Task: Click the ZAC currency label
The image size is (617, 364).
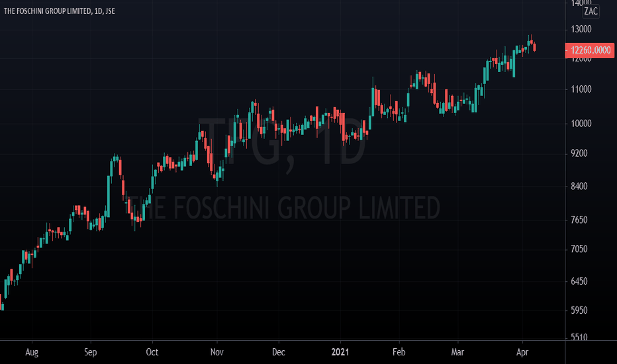Action: tap(591, 11)
